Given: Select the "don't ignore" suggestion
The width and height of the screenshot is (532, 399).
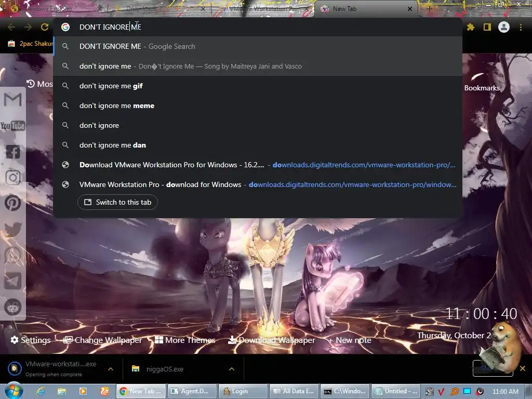Looking at the screenshot, I should tap(258, 125).
